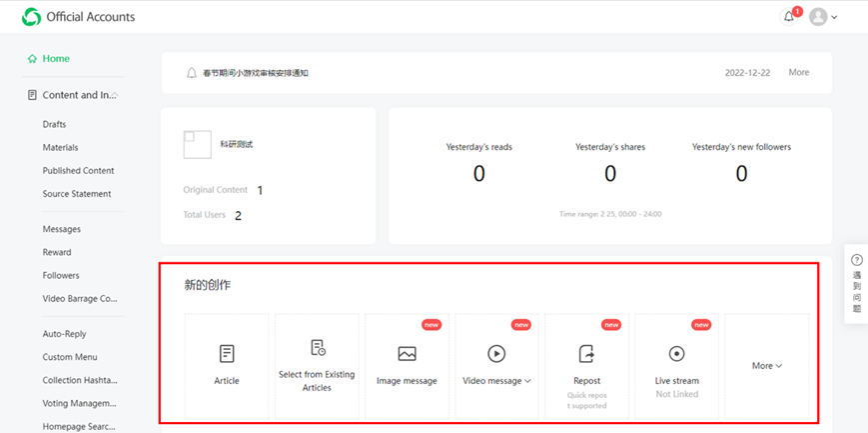The height and width of the screenshot is (433, 868).
Task: Click the notification bell icon
Action: click(x=789, y=17)
